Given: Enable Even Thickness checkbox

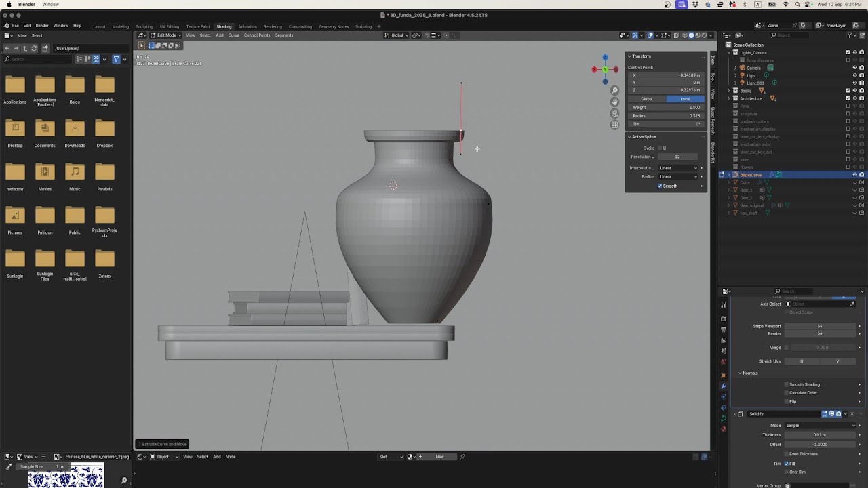Looking at the screenshot, I should pyautogui.click(x=787, y=454).
